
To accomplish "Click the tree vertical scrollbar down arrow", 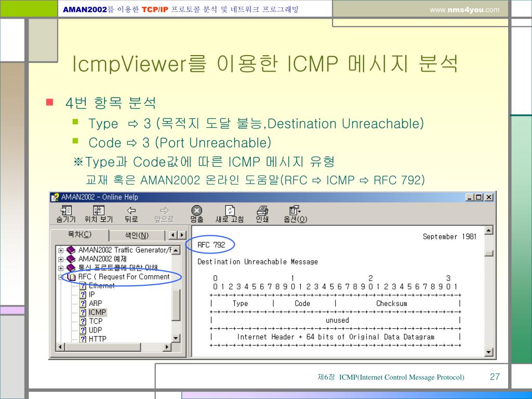I will (x=176, y=338).
